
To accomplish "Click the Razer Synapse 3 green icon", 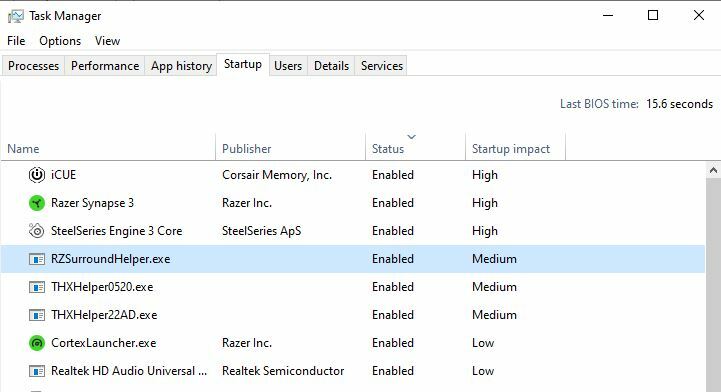I will point(37,203).
